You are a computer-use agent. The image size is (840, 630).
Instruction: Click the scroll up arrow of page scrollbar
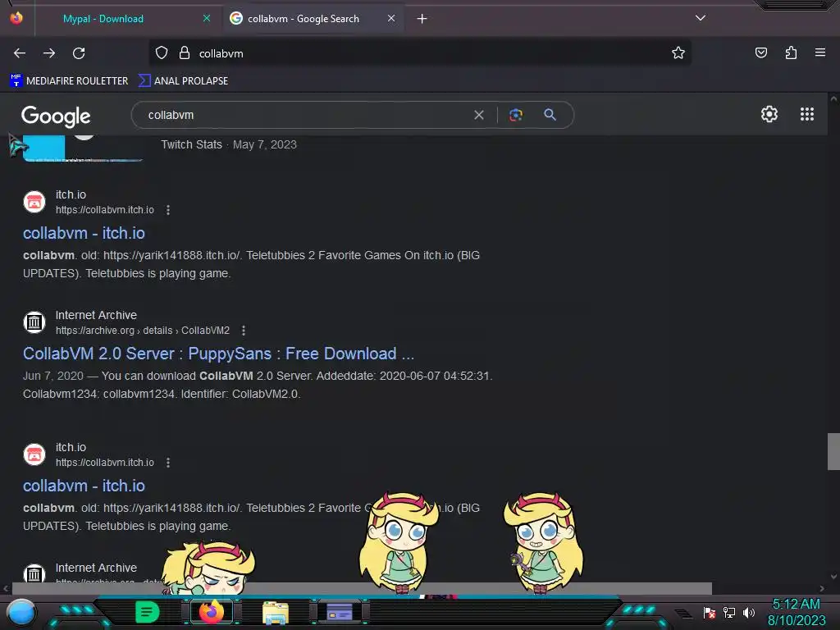[833, 98]
